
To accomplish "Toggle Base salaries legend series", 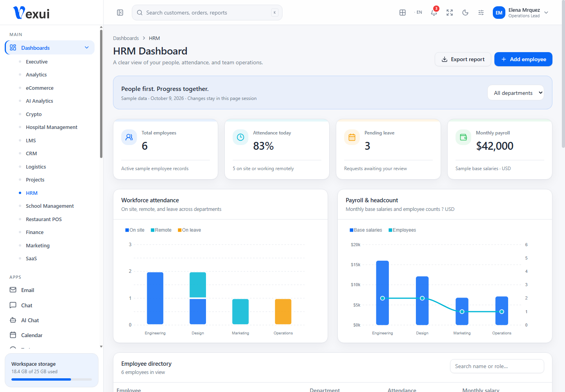I will pos(366,230).
